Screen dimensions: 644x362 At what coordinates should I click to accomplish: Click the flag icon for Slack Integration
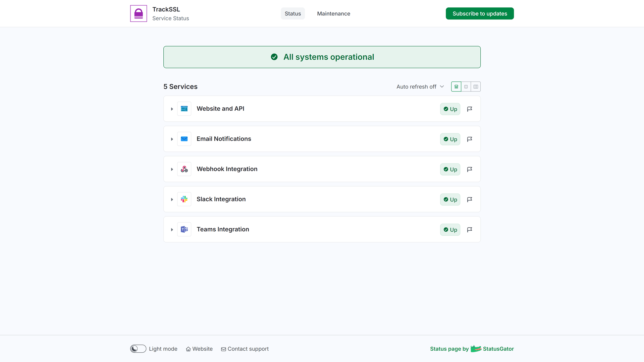point(470,199)
